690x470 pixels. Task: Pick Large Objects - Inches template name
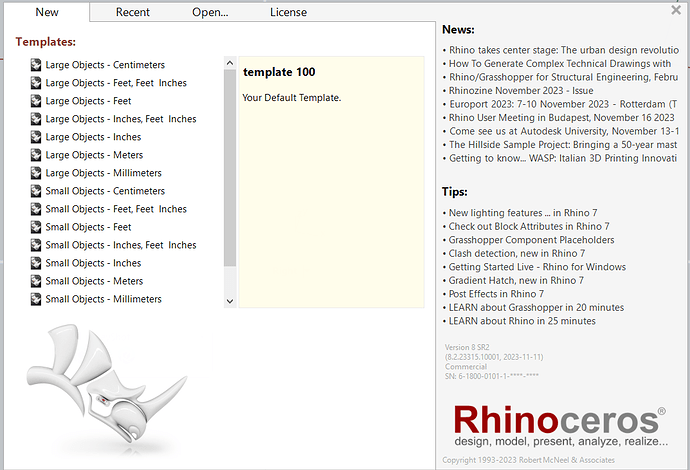point(93,137)
